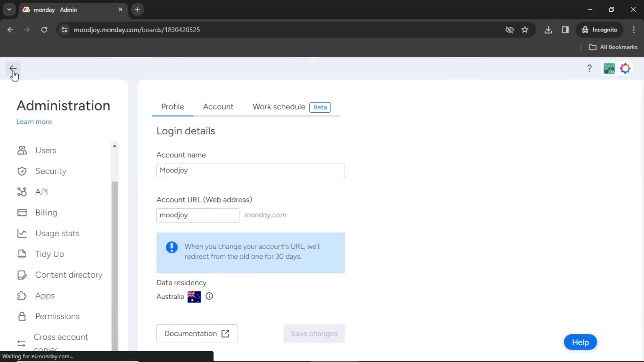644x362 pixels.
Task: Open the Billing menu item
Action: click(x=46, y=213)
